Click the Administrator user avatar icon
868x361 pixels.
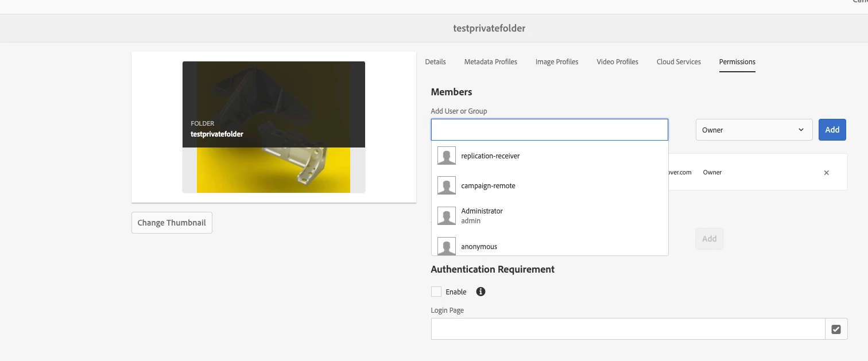coord(447,216)
